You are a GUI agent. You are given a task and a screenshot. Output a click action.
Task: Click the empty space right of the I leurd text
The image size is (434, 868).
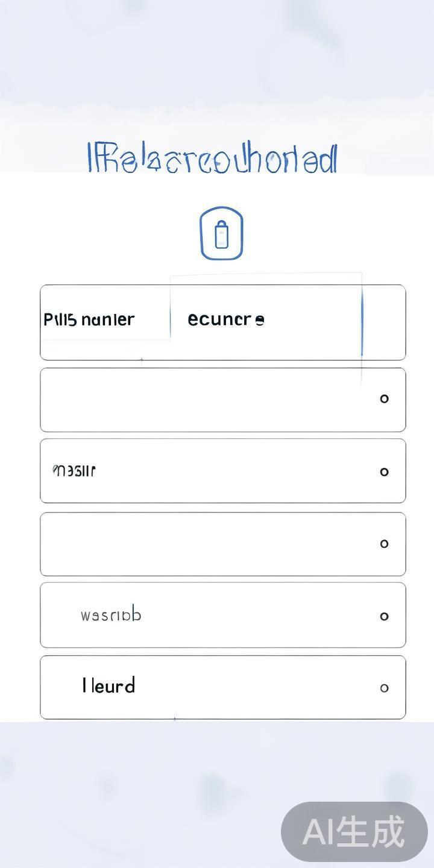coord(253,687)
